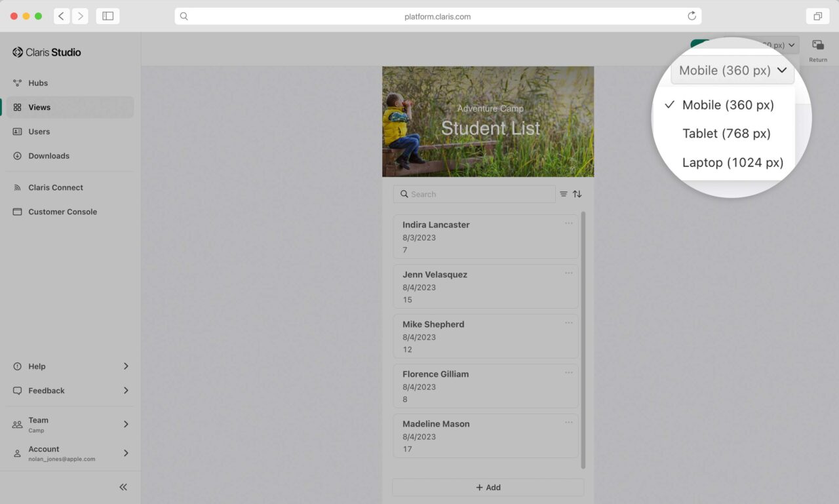Open Customer Console via its icon

[x=17, y=212]
